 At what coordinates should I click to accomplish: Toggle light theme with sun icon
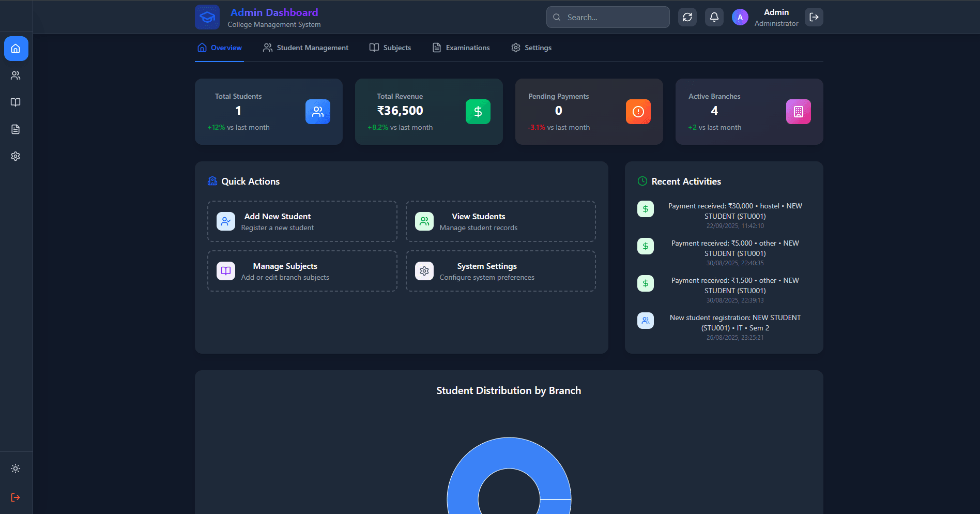[16, 468]
